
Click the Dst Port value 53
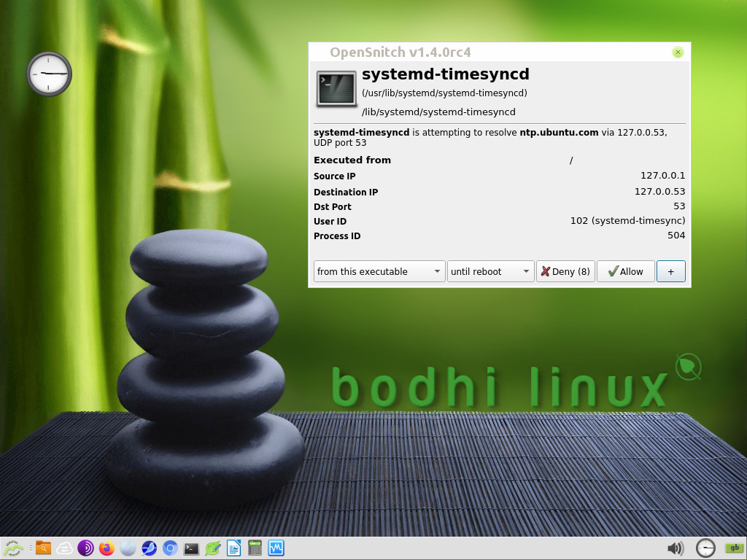pyautogui.click(x=679, y=206)
